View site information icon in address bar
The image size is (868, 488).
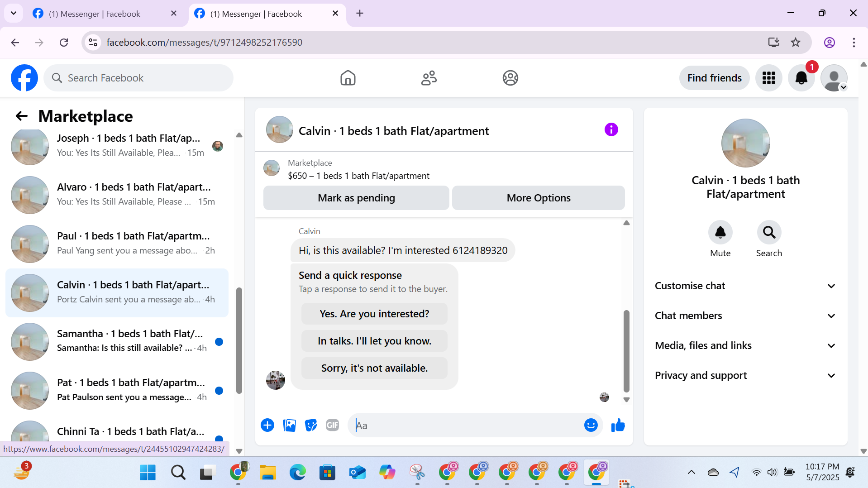pos(93,43)
